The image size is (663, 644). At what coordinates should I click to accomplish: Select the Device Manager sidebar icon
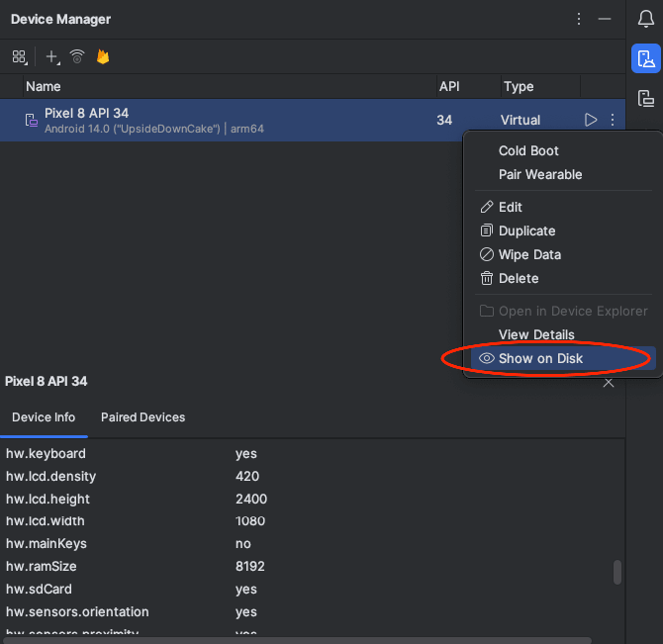645,58
